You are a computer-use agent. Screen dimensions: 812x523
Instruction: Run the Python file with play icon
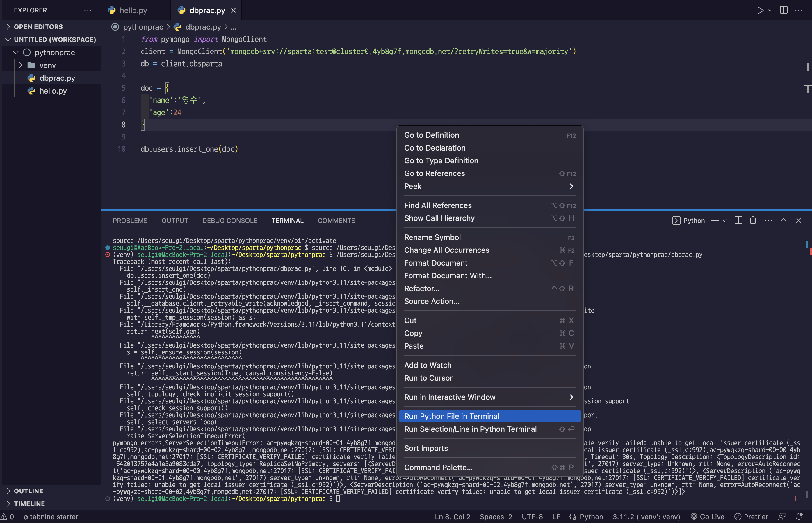pyautogui.click(x=760, y=10)
